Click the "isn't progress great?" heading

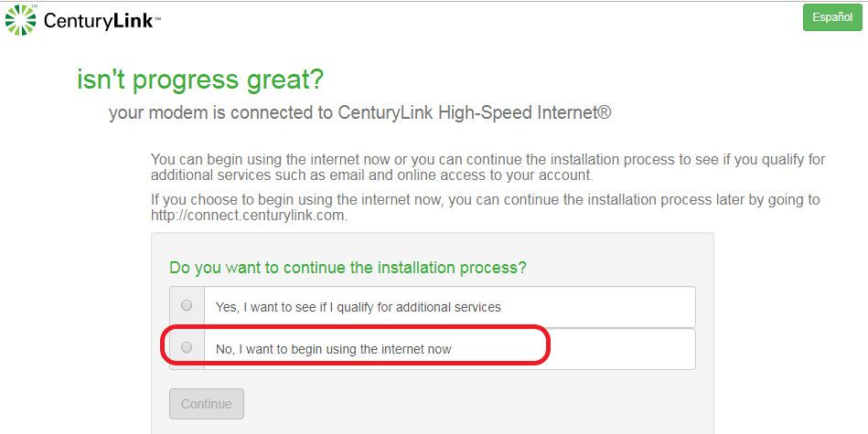tap(199, 80)
